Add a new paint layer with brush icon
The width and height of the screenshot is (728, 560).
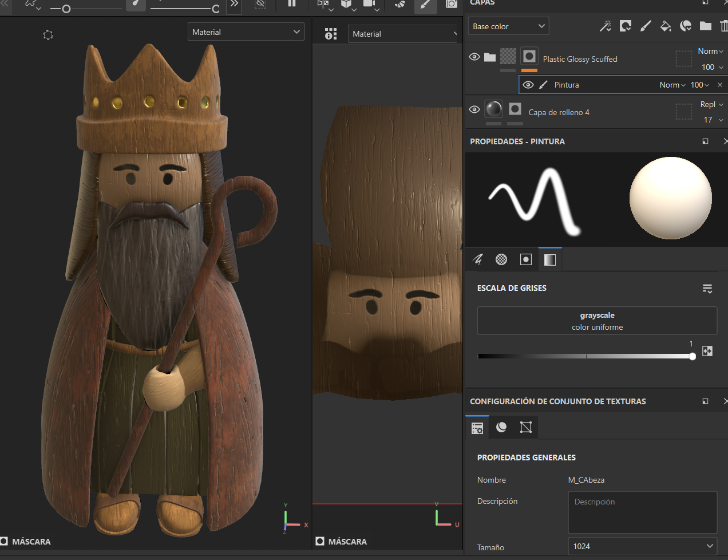tap(646, 26)
